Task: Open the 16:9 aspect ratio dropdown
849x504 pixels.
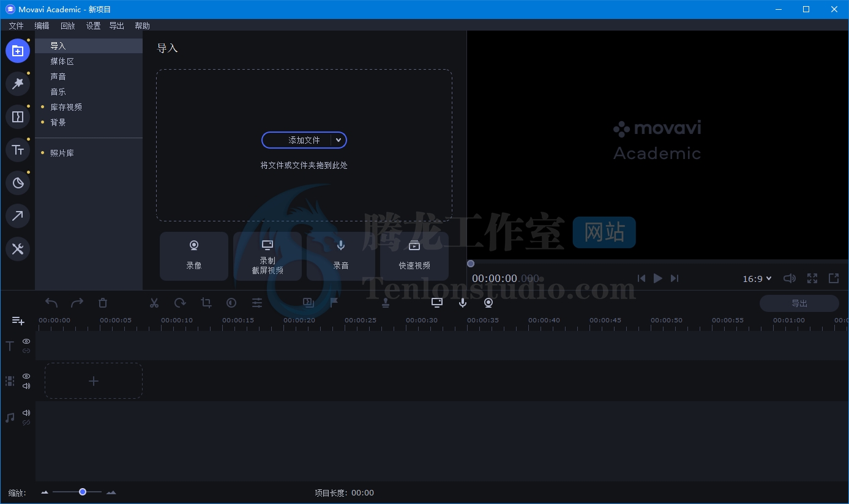Action: point(757,279)
